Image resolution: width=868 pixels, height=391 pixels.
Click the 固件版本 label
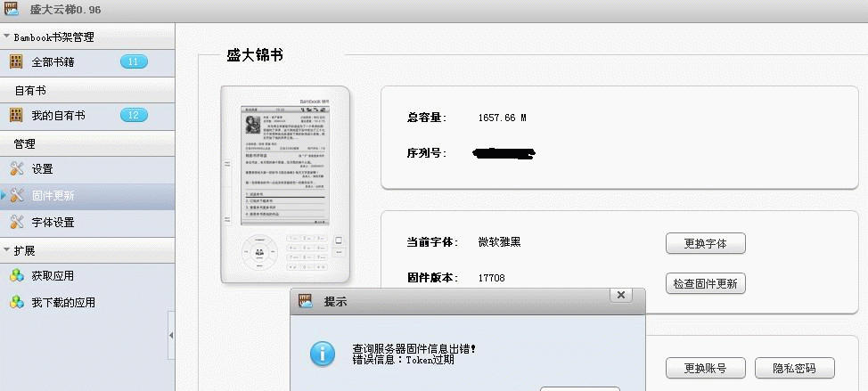pos(433,278)
